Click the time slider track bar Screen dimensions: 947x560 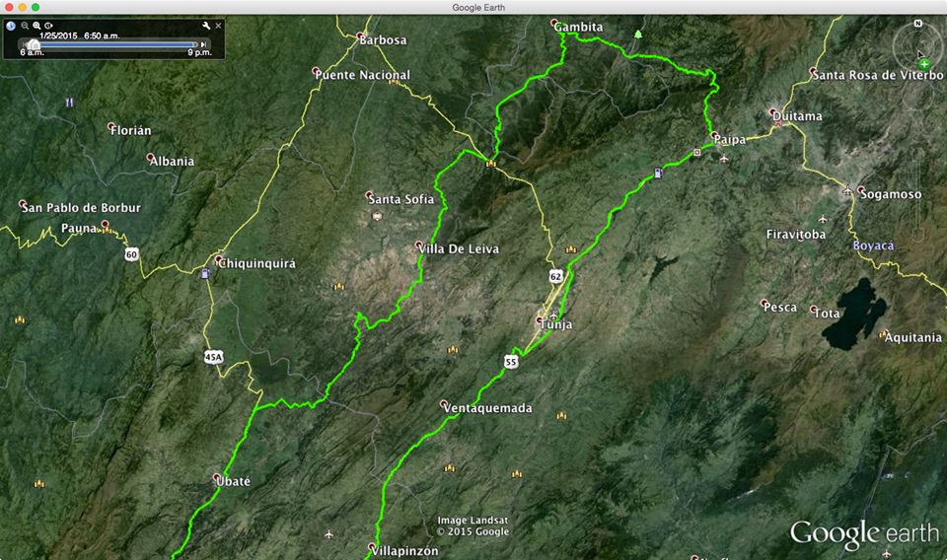tap(118, 44)
